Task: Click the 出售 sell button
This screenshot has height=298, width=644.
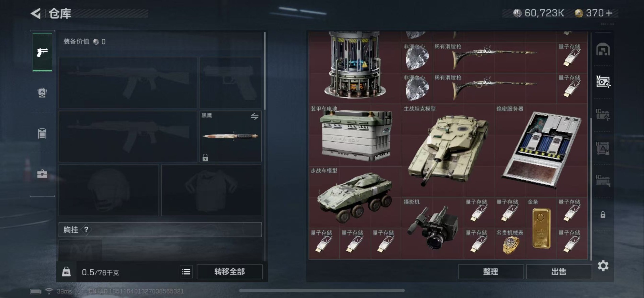Action: (559, 272)
